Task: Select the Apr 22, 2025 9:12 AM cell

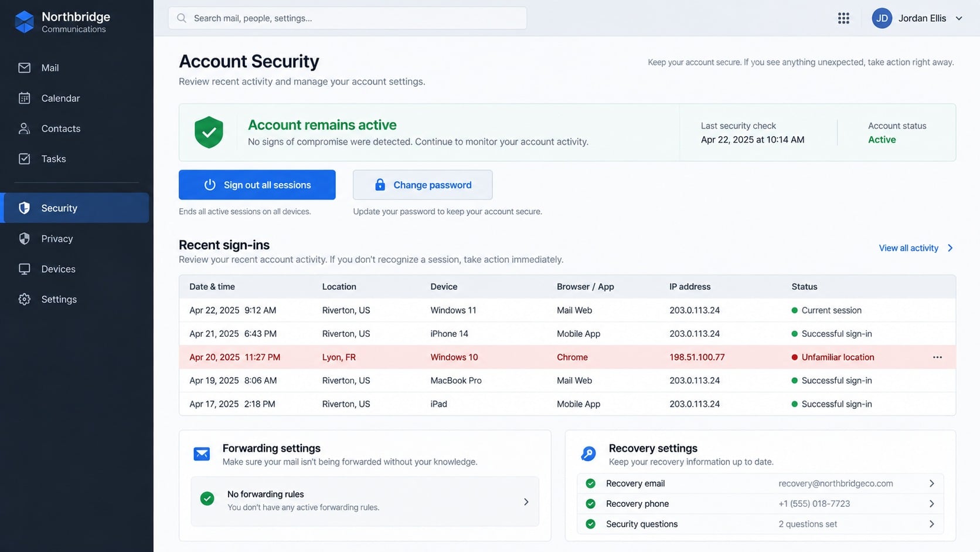Action: (x=233, y=310)
